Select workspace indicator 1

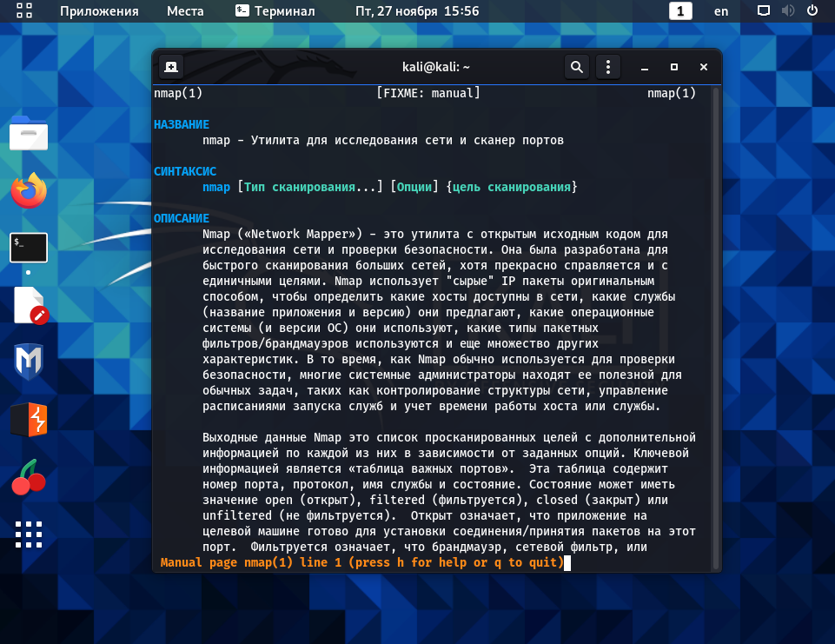(680, 11)
